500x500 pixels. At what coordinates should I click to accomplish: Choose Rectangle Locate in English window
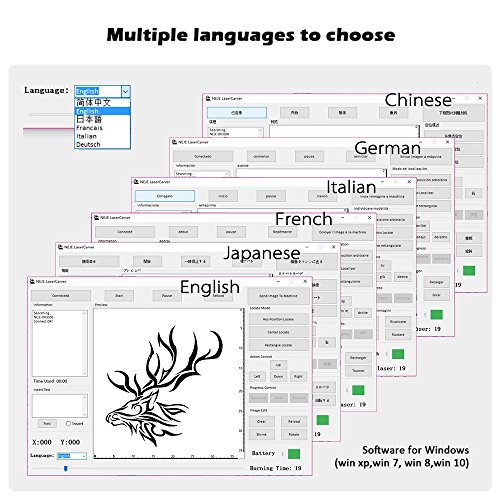(x=278, y=345)
